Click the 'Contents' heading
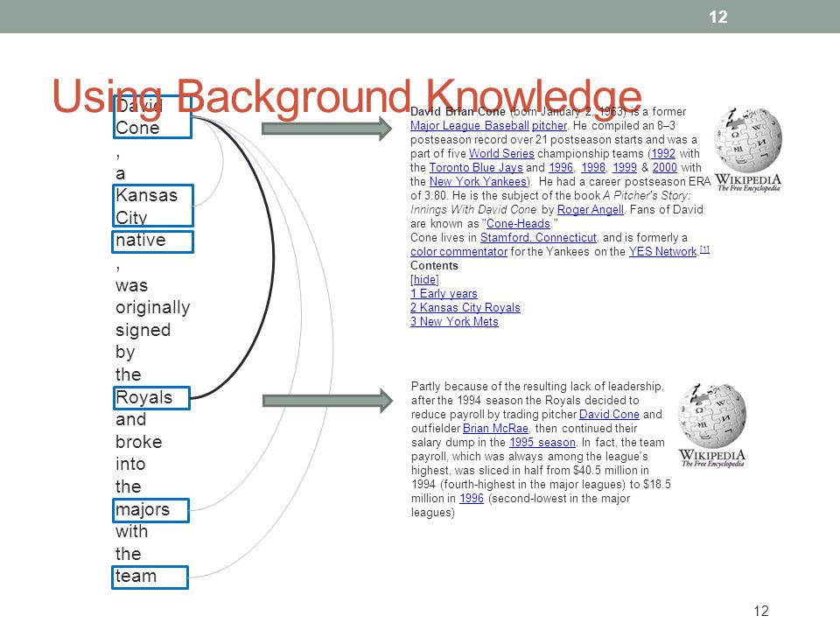The height and width of the screenshot is (630, 840). [434, 266]
